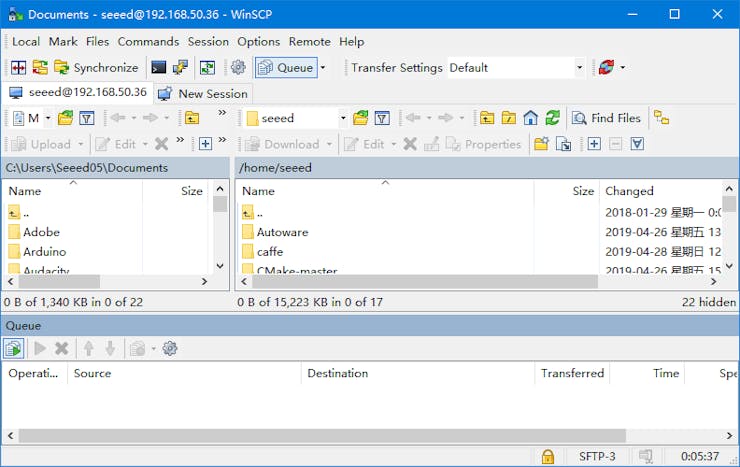
Task: Go to remote parent directory icon
Action: [487, 118]
